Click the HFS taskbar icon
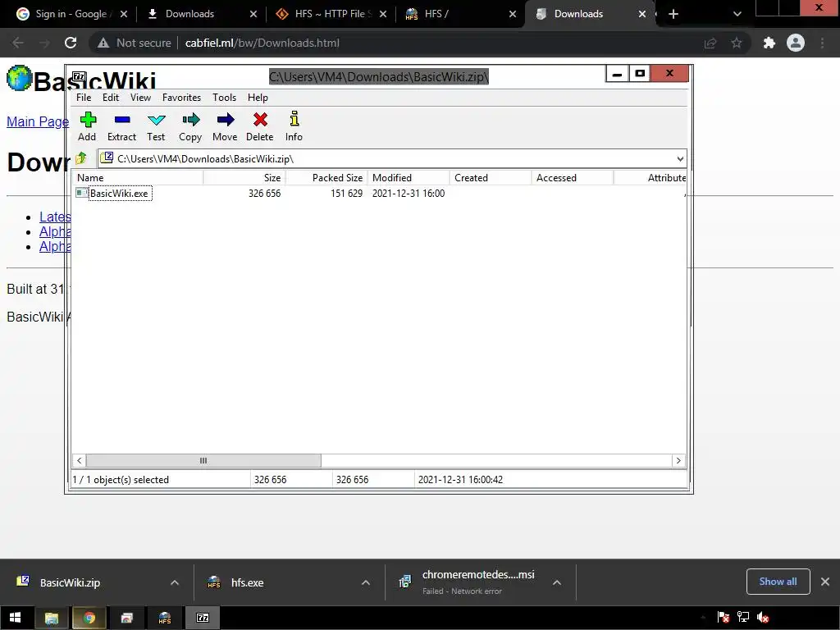Viewport: 840px width, 630px height. tap(164, 618)
